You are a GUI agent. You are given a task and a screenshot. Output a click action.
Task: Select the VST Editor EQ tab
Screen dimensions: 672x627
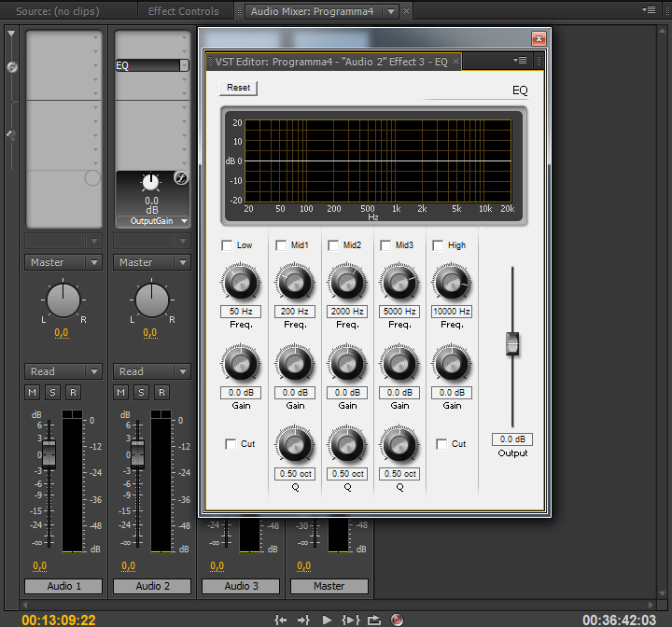click(x=331, y=62)
